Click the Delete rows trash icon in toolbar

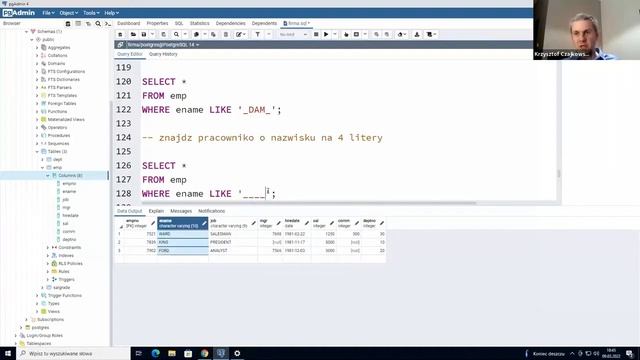coord(226,35)
